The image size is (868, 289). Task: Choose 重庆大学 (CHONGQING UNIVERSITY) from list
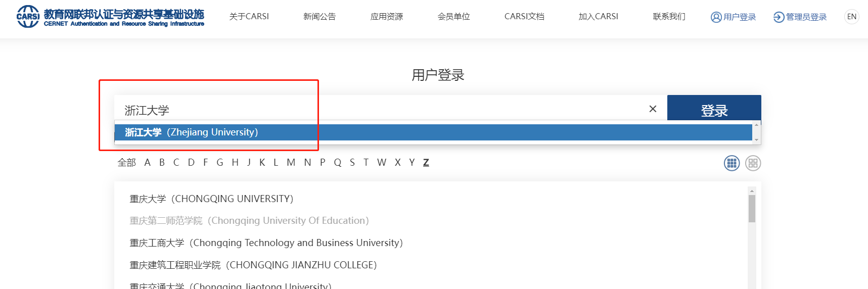click(211, 199)
